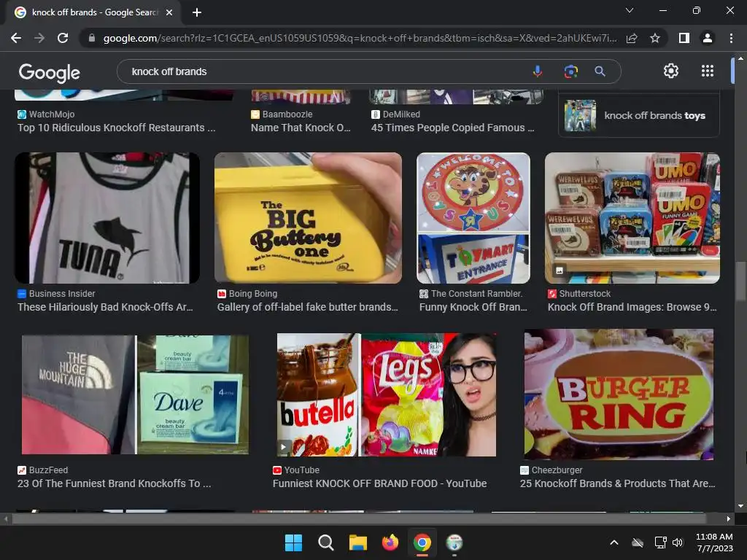Open Funniest KNOCK OFF BRAND FOOD - YouTube
The width and height of the screenshot is (747, 560).
pyautogui.click(x=379, y=483)
